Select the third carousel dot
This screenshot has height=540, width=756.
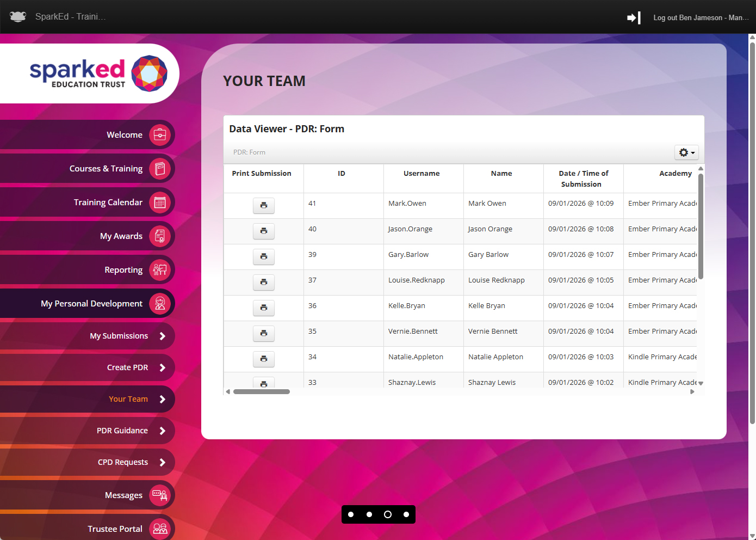coord(388,514)
